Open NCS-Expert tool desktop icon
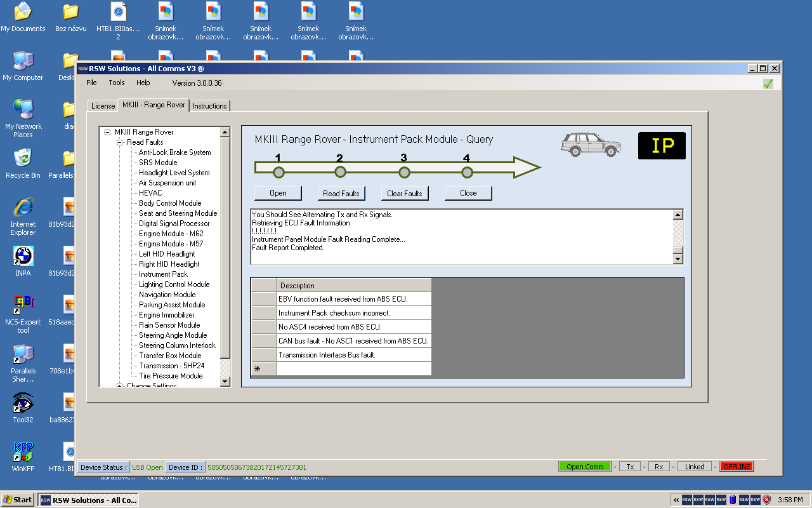 coord(23,306)
